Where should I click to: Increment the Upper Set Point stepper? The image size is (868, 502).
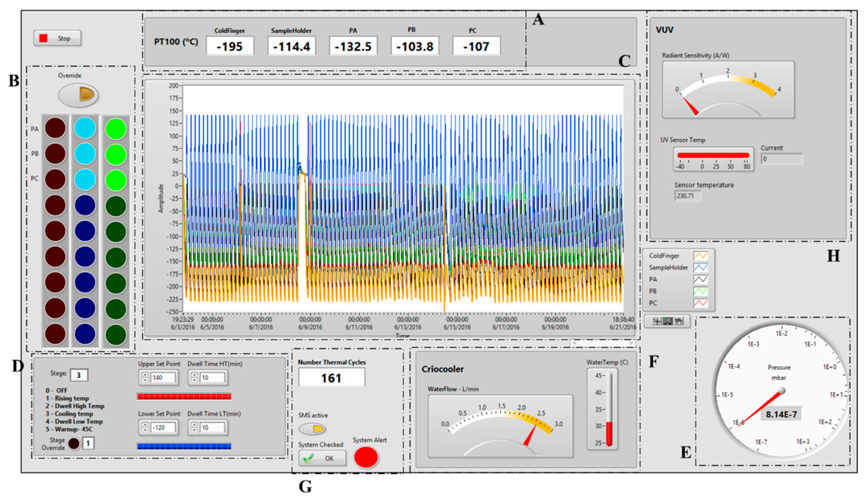pyautogui.click(x=145, y=375)
